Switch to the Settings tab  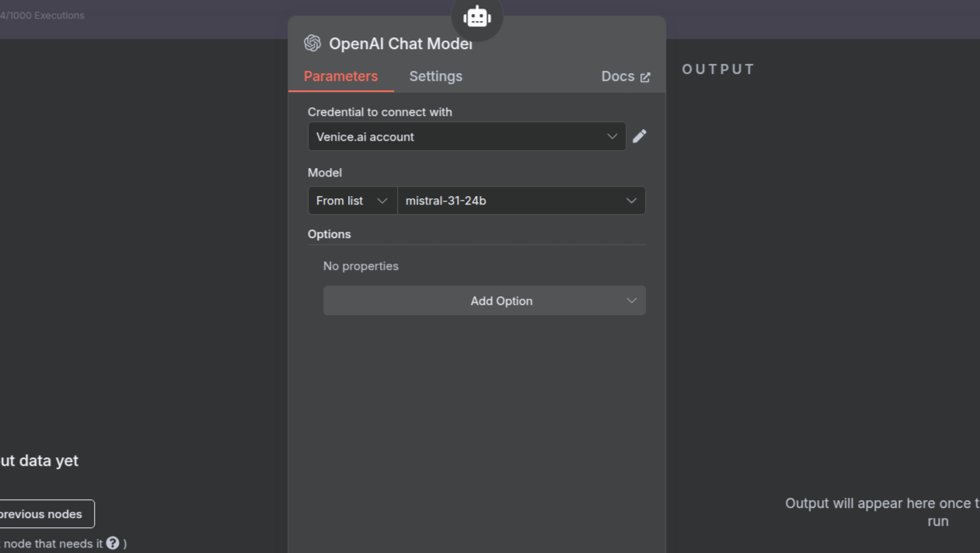click(x=435, y=76)
